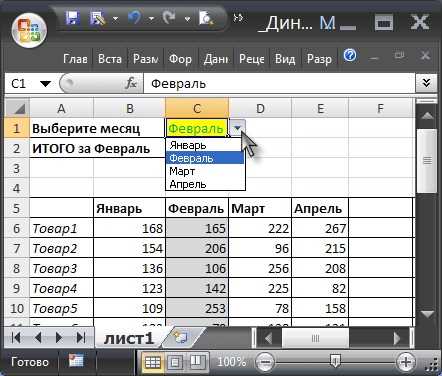The image size is (442, 376).
Task: Go to last sheet navigation arrow
Action: 81,338
